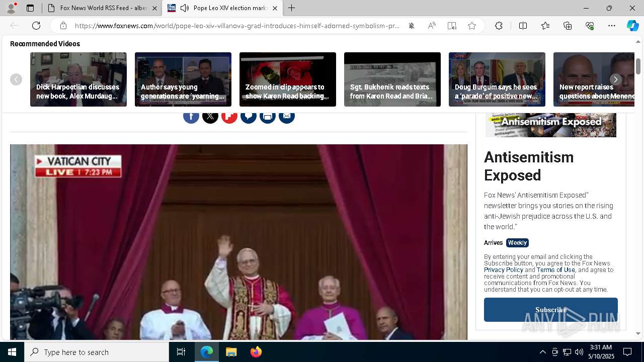
Task: Share article via Flipboard icon
Action: tap(229, 116)
